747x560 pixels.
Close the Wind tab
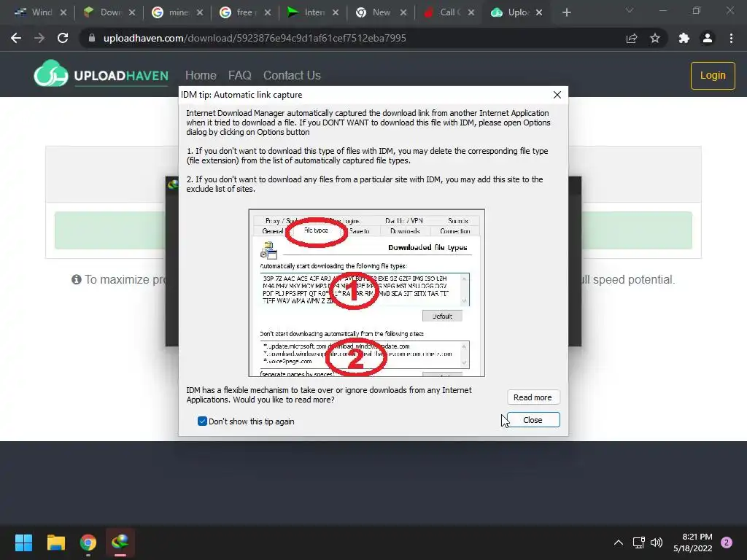click(63, 12)
